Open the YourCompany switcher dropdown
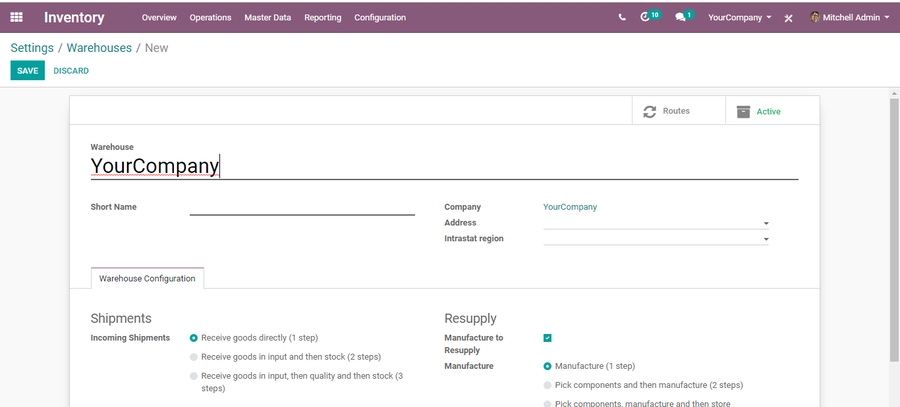The width and height of the screenshot is (900, 407). 739,17
